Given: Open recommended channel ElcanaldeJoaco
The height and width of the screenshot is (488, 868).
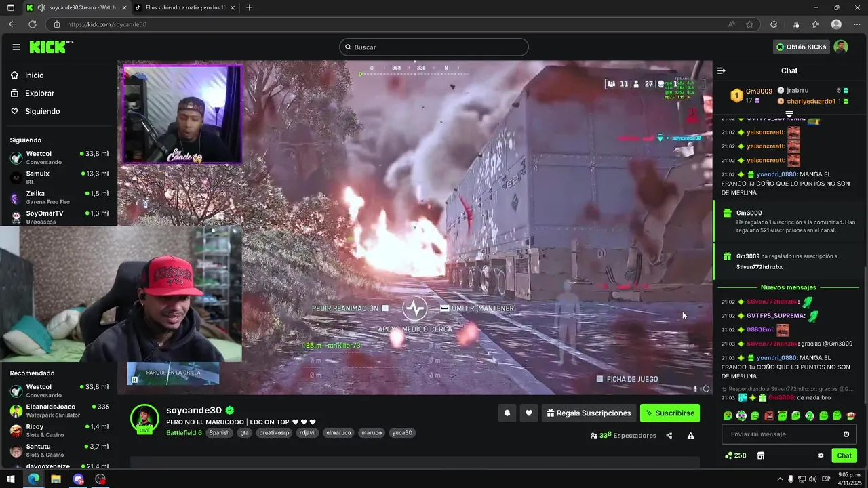Looking at the screenshot, I should 59,410.
